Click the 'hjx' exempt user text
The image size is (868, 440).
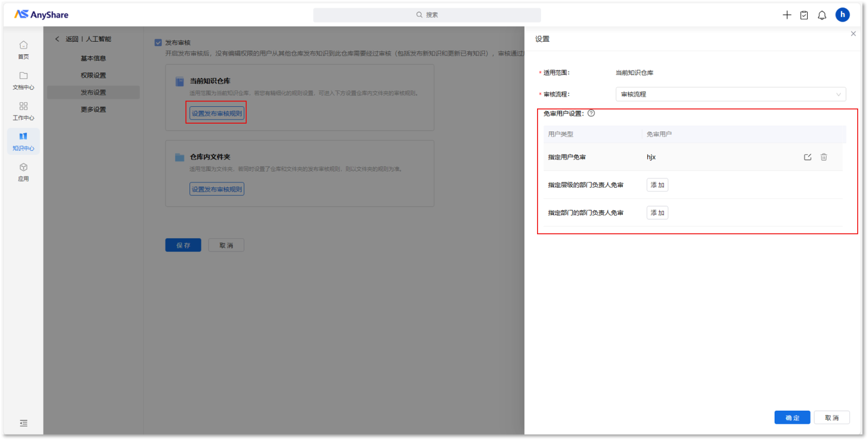tap(651, 157)
